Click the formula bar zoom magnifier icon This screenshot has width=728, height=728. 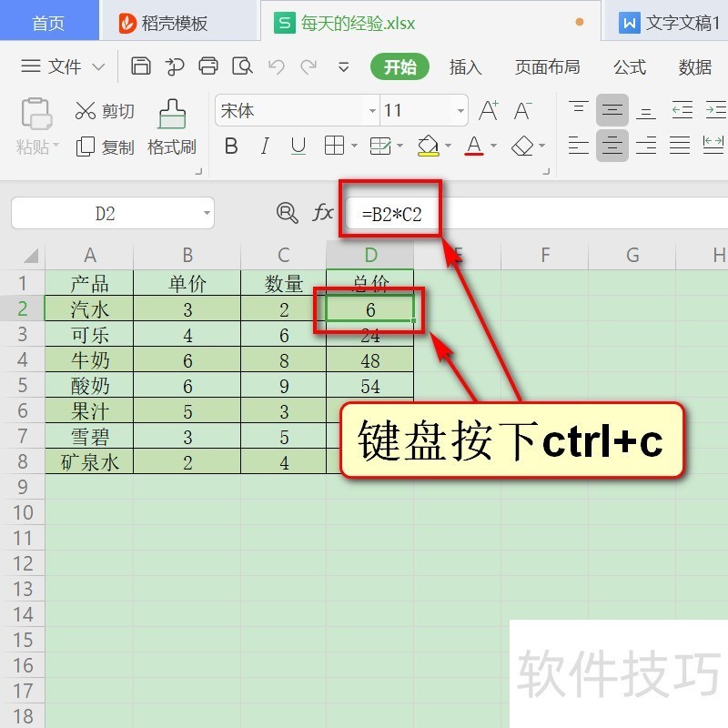[287, 213]
